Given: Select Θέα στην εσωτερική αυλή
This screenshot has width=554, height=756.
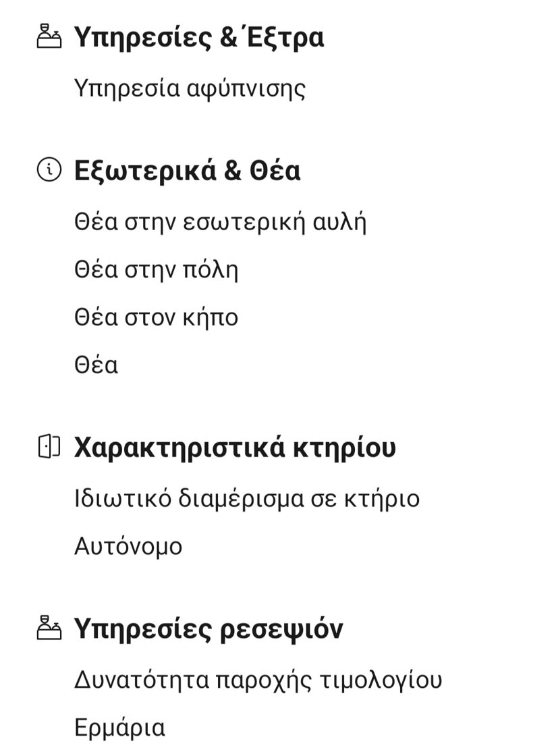Looking at the screenshot, I should click(220, 222).
